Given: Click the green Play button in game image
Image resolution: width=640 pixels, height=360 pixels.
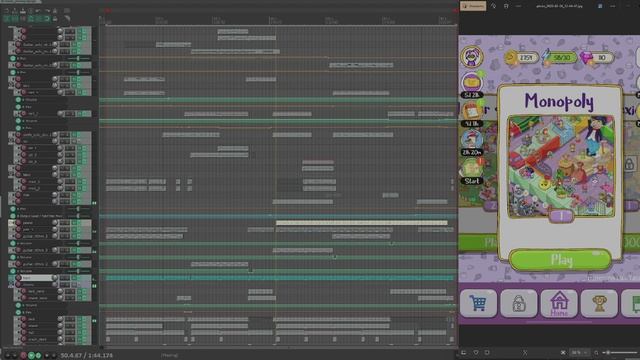Looking at the screenshot, I should tap(560, 260).
